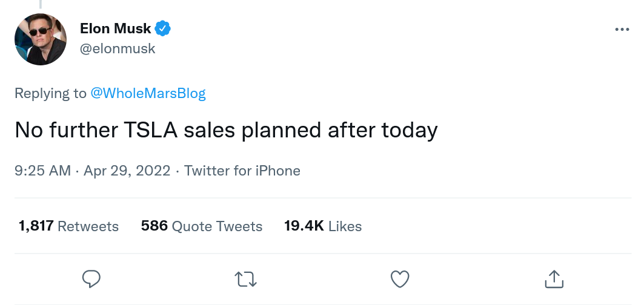
Task: See who gave the 19.4K Likes
Action: tap(323, 226)
